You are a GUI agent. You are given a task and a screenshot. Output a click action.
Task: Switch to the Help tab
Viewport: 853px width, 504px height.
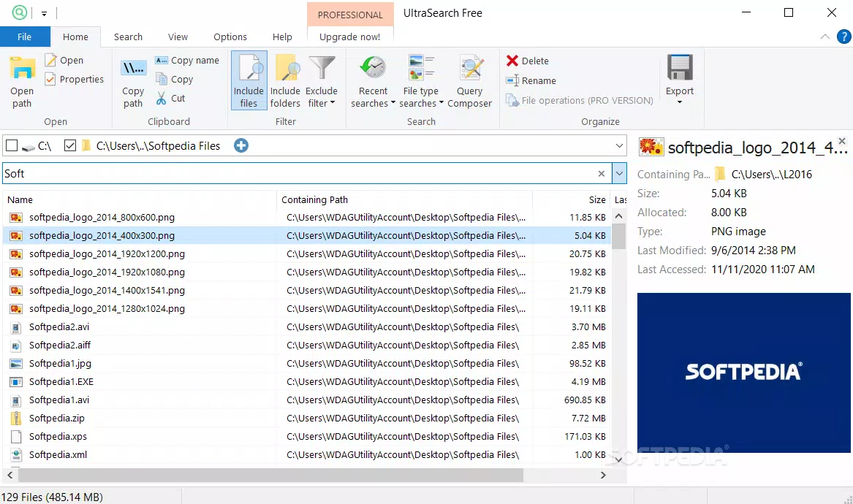pyautogui.click(x=282, y=37)
